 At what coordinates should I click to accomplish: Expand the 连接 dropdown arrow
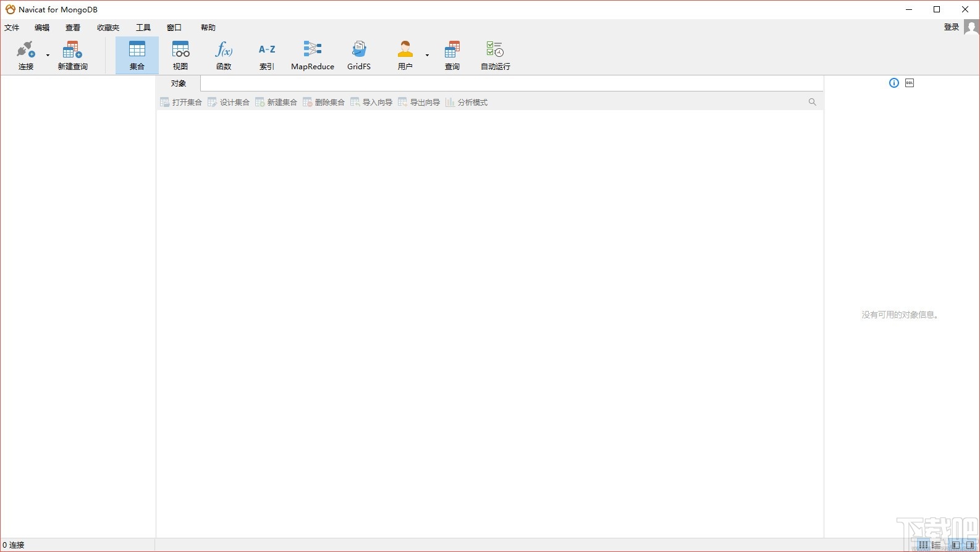[x=48, y=56]
